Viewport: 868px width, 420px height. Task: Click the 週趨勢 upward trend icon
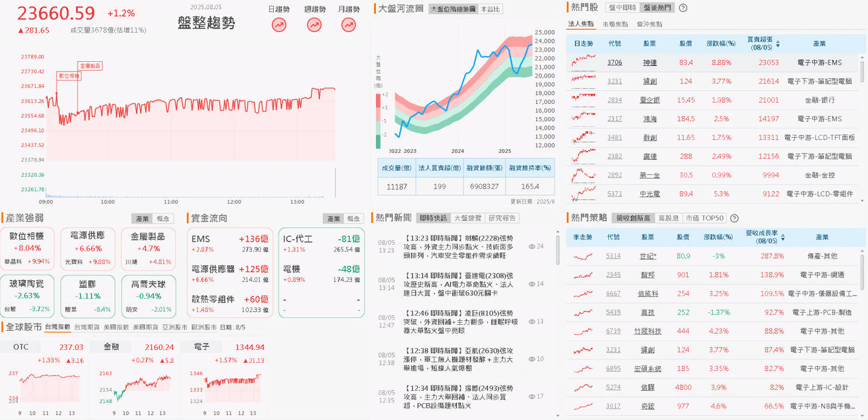(x=314, y=25)
